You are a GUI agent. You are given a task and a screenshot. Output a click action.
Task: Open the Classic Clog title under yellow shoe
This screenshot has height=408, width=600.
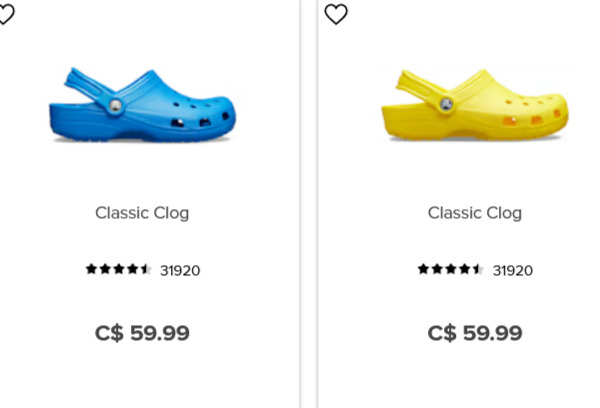click(x=475, y=213)
